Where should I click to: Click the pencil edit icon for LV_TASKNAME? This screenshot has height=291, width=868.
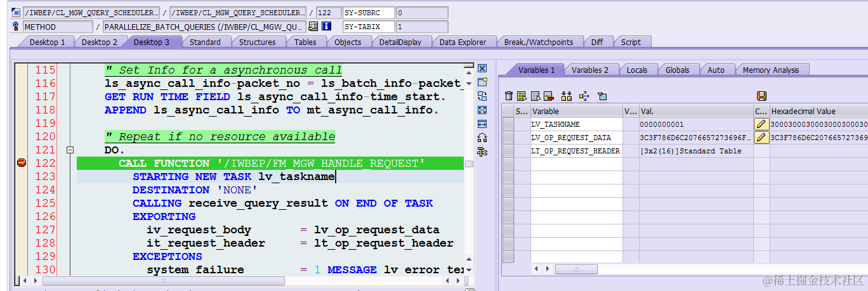tap(761, 124)
